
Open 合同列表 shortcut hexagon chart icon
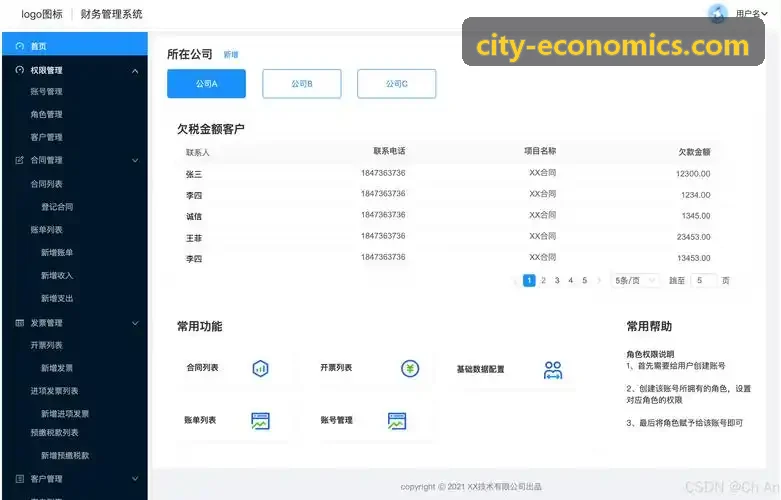pos(260,369)
